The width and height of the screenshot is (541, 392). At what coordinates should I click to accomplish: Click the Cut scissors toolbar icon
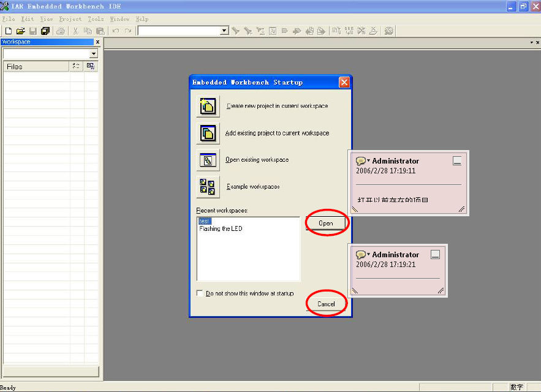coord(75,31)
